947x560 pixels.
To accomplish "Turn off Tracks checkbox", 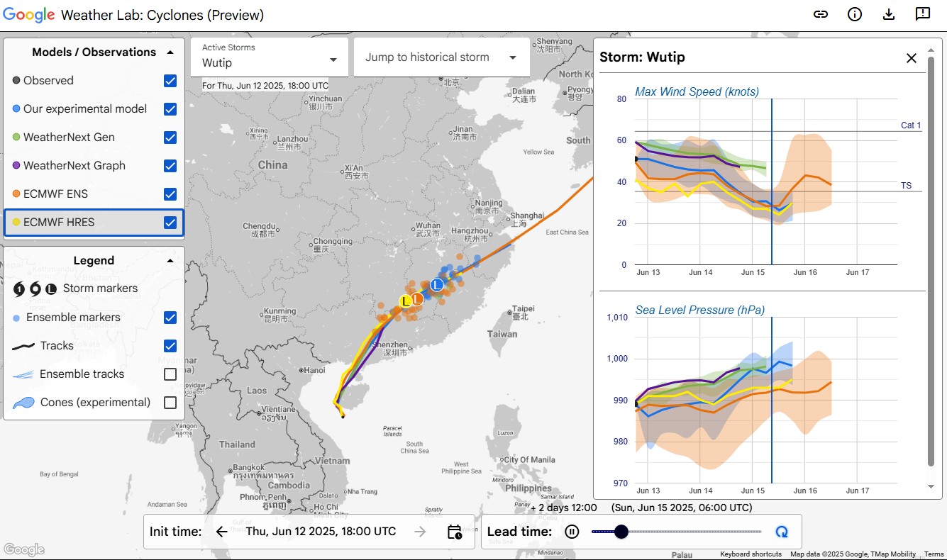I will [170, 346].
